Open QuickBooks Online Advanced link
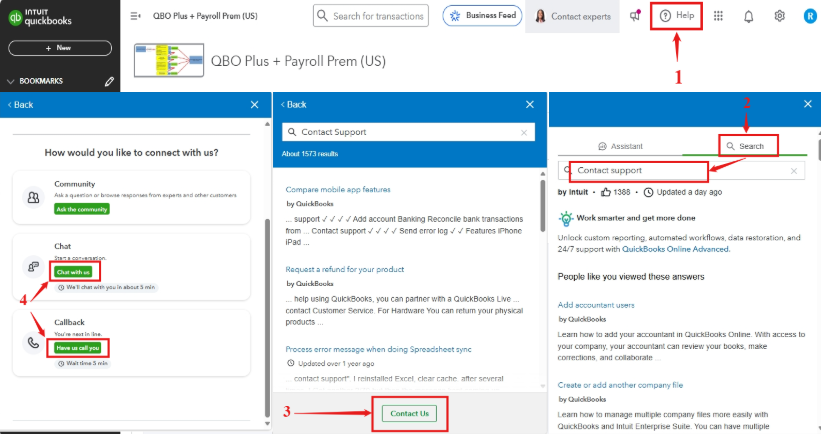The height and width of the screenshot is (434, 821). pos(675,249)
